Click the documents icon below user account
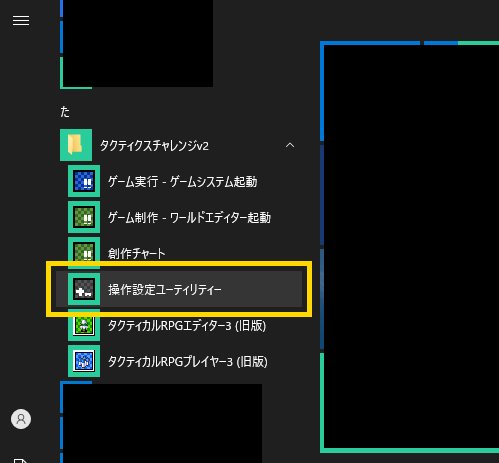The image size is (499, 463). [21, 461]
